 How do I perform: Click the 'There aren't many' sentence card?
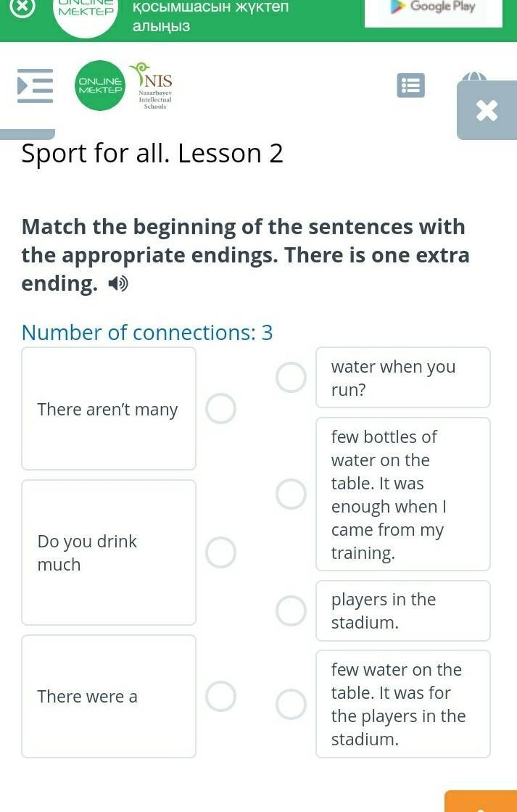pyautogui.click(x=109, y=409)
